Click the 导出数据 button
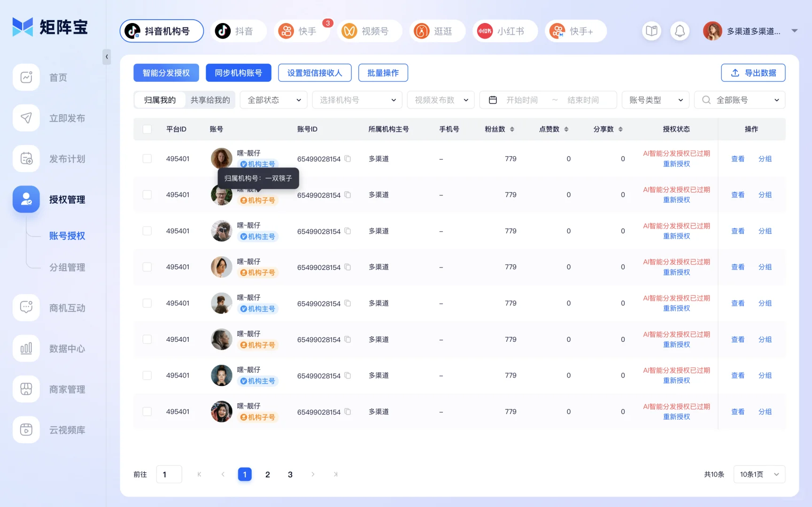This screenshot has width=812, height=507. tap(753, 73)
